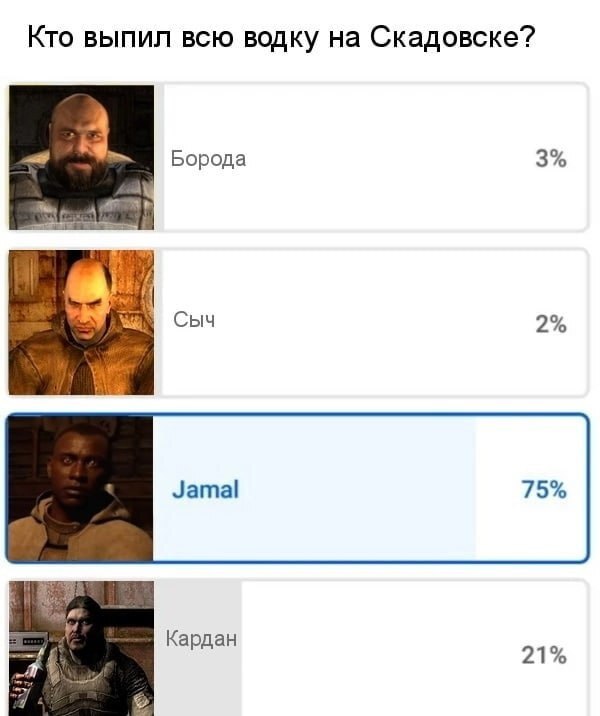Click the 2% result for Сыч
600x716 pixels.
click(x=551, y=323)
